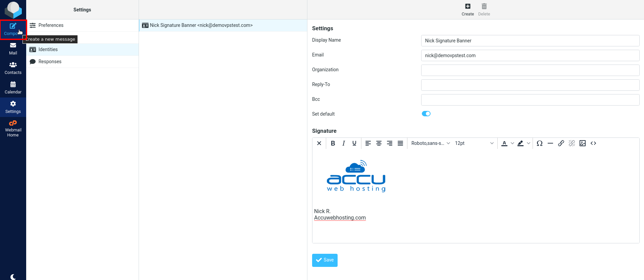Click the Organization field
This screenshot has height=280, width=644.
(x=530, y=70)
